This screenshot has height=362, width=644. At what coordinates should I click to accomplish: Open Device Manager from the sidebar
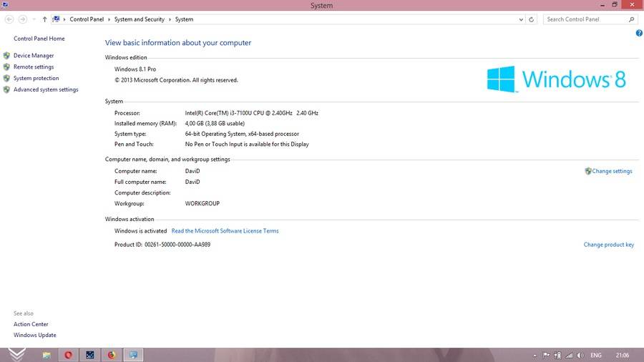pyautogui.click(x=34, y=55)
